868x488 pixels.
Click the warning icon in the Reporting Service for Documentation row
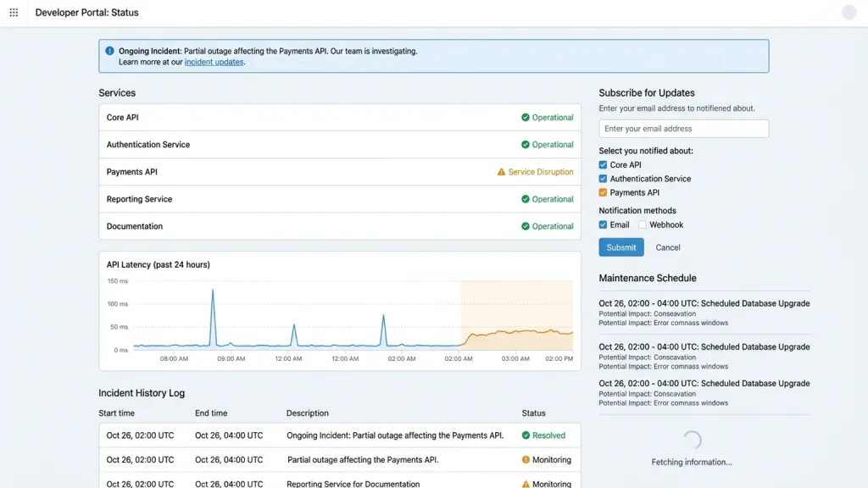526,484
